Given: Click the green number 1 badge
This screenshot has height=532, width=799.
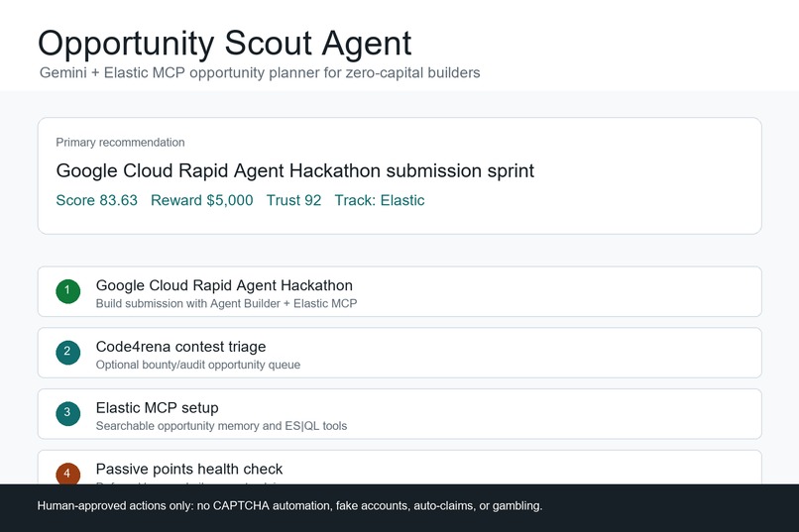Looking at the screenshot, I should point(67,291).
